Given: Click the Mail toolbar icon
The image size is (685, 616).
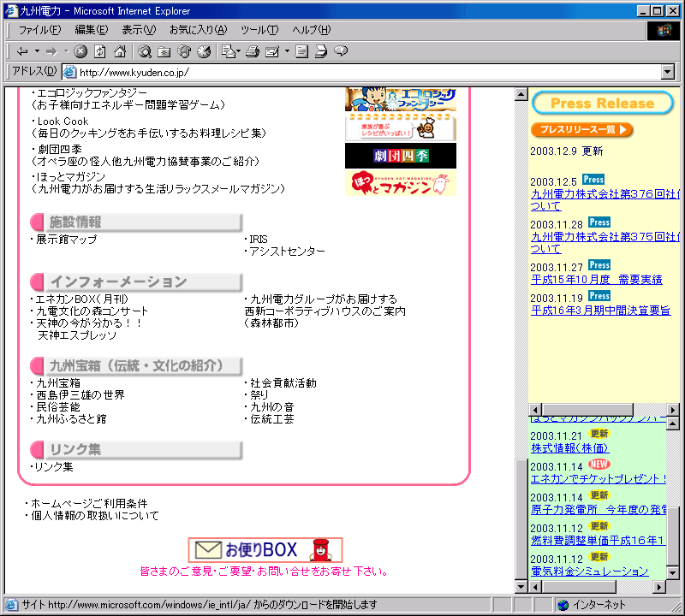Looking at the screenshot, I should pyautogui.click(x=228, y=51).
